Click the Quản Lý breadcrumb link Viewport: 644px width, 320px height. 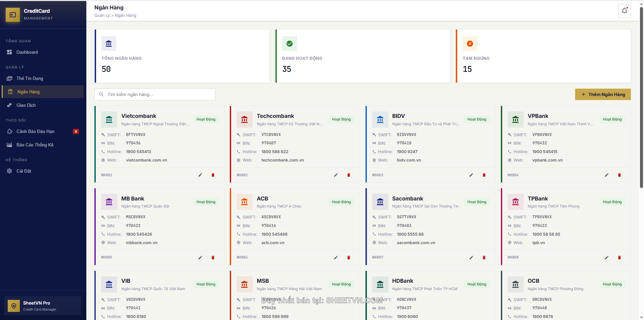[x=102, y=15]
